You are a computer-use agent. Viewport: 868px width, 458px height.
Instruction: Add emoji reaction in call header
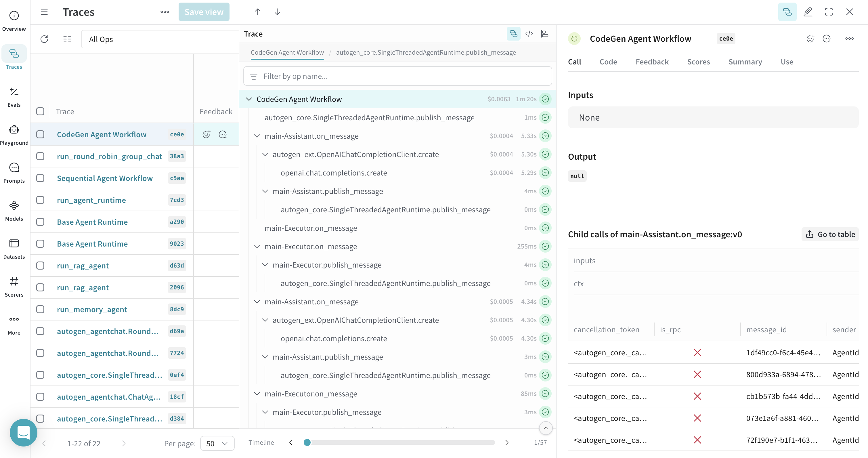pyautogui.click(x=810, y=39)
